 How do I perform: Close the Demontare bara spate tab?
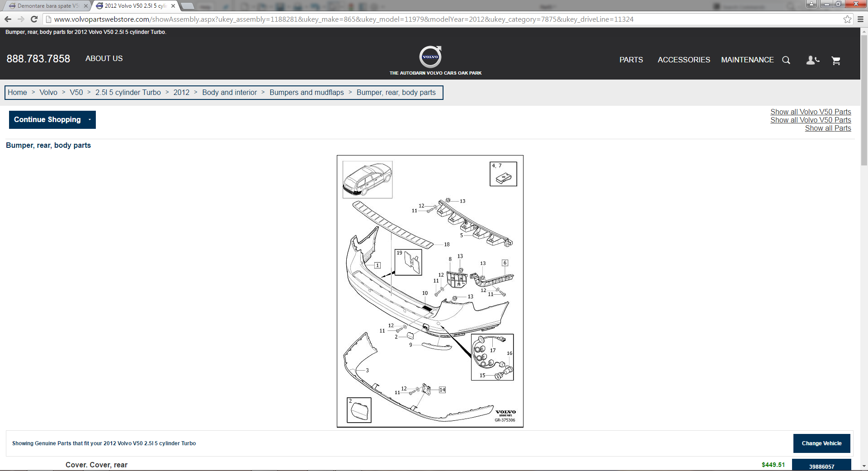point(86,6)
